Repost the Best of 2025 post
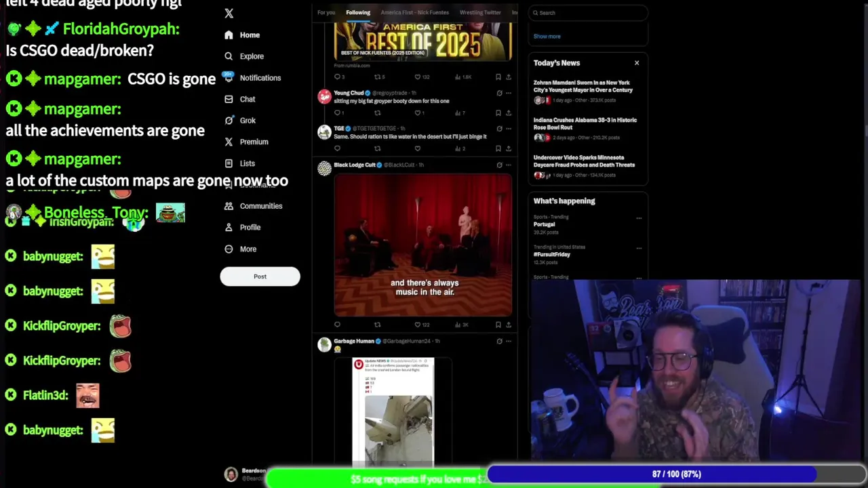The height and width of the screenshot is (488, 868). point(378,77)
